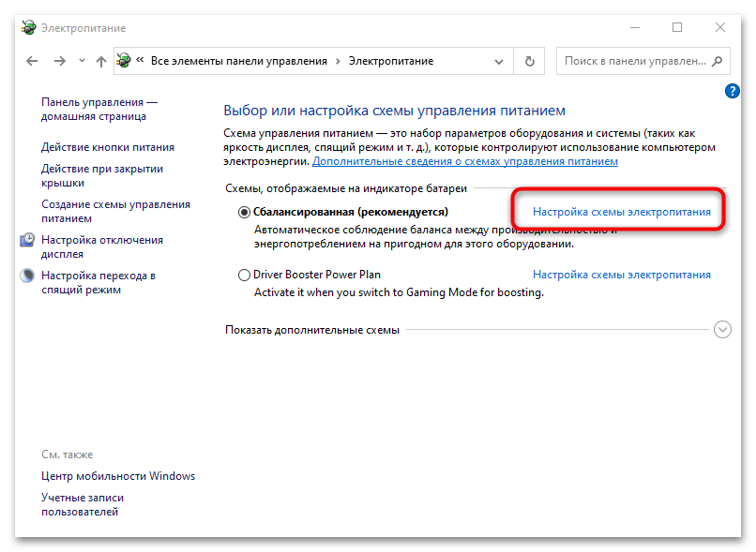Refresh the Control Panel page
The height and width of the screenshot is (552, 756).
pyautogui.click(x=530, y=61)
